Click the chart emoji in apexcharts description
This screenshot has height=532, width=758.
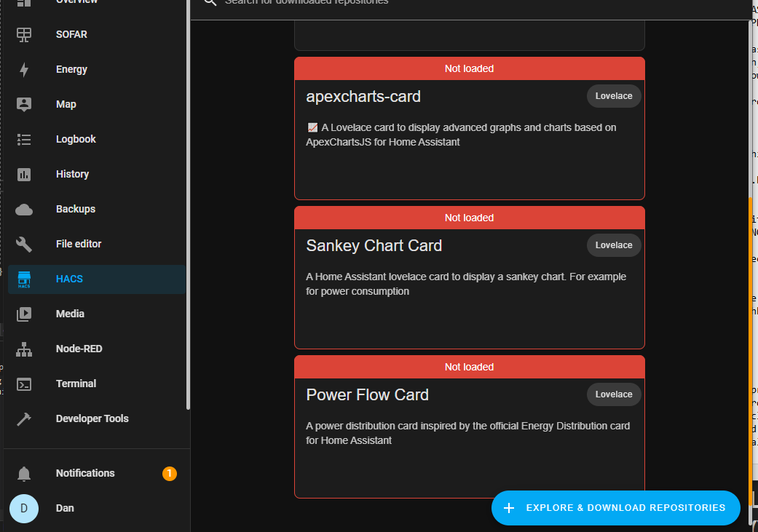click(x=313, y=127)
